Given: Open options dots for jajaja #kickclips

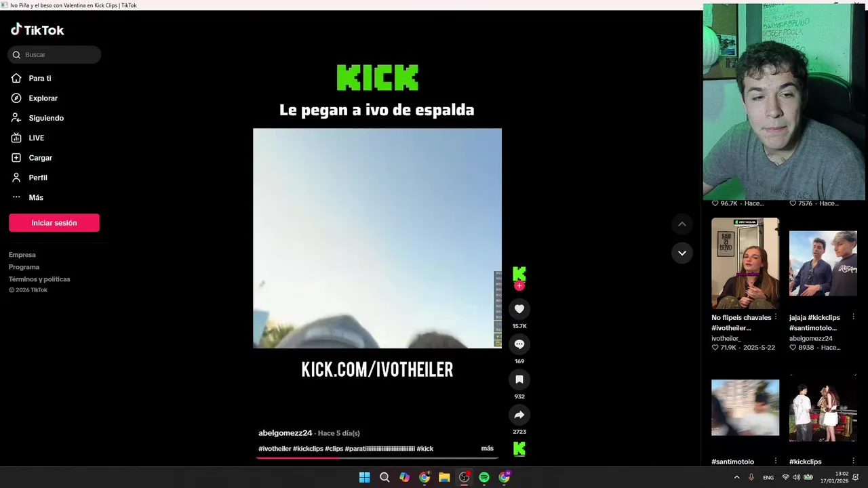Looking at the screenshot, I should pos(853,317).
